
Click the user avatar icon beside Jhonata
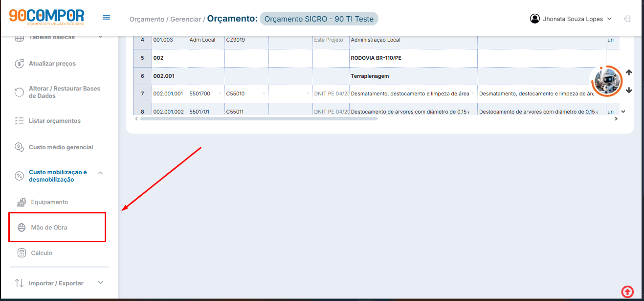[534, 19]
